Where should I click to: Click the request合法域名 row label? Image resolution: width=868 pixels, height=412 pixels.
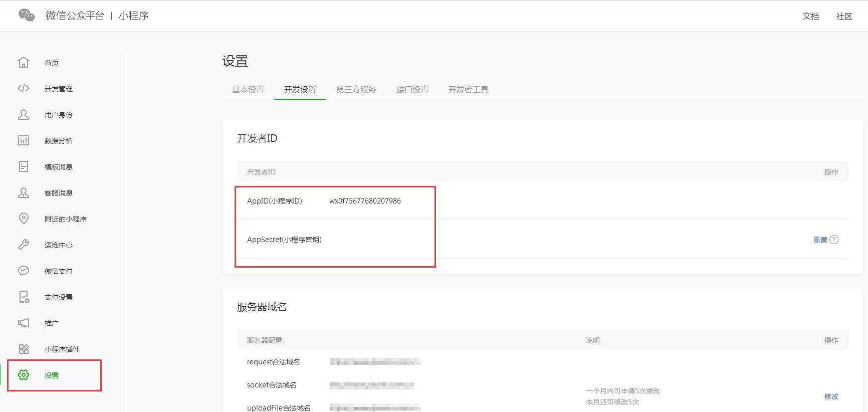(273, 362)
